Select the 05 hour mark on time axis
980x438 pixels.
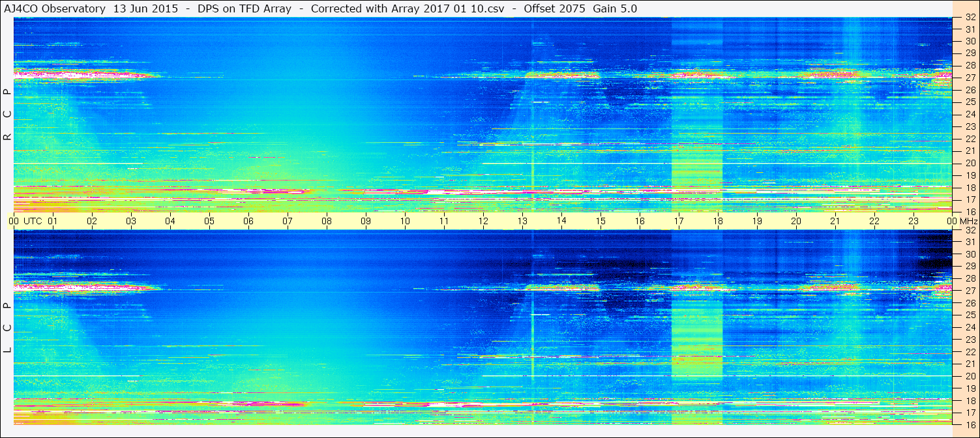click(x=209, y=221)
